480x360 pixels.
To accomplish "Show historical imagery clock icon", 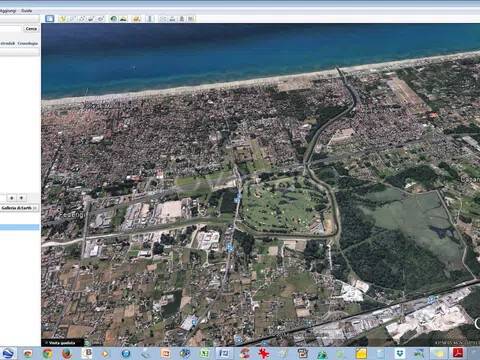I will [114, 19].
